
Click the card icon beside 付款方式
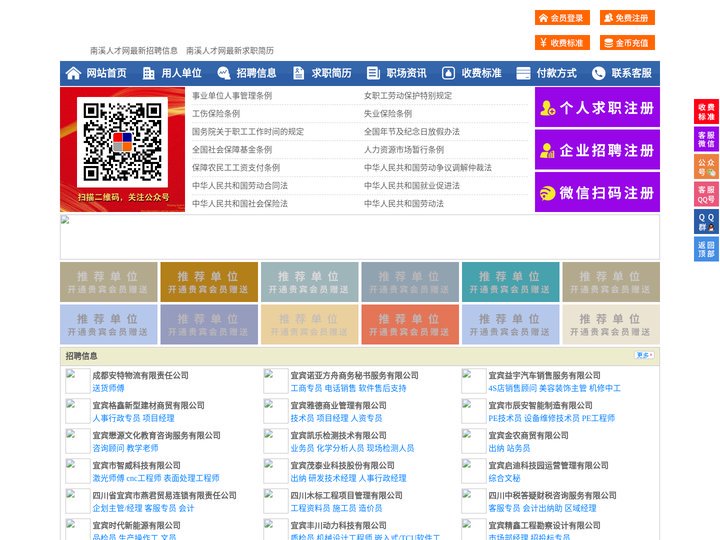523,73
